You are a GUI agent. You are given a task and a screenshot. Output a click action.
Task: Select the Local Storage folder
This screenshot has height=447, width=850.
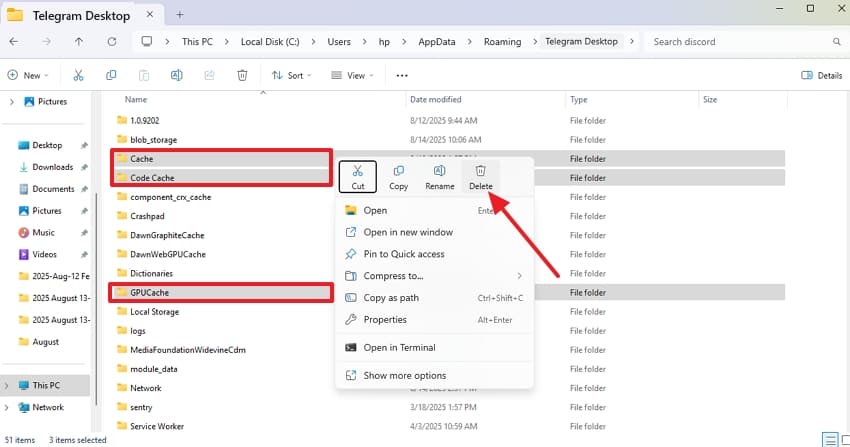pyautogui.click(x=154, y=312)
